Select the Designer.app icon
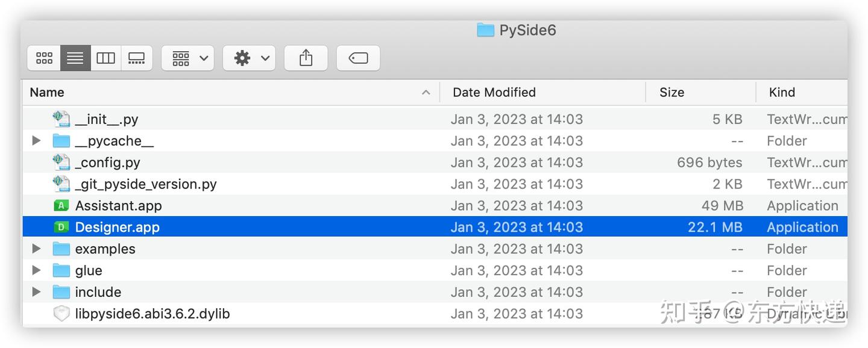The height and width of the screenshot is (348, 868). (x=61, y=228)
